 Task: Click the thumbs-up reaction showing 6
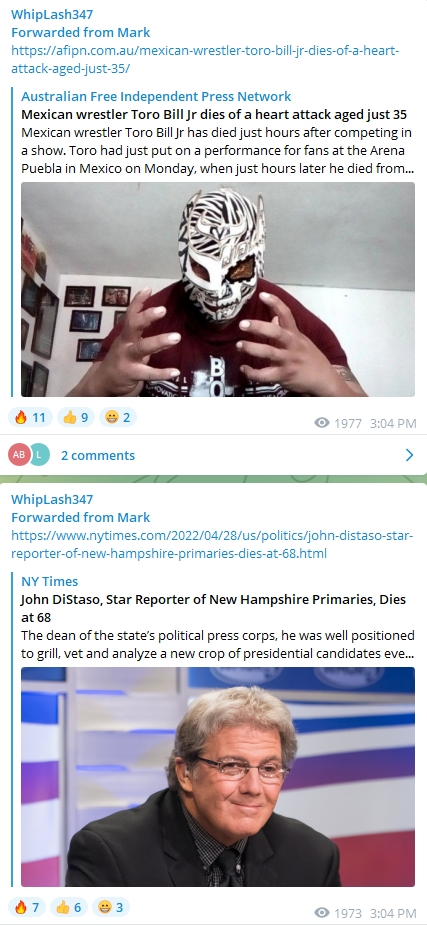[70, 907]
